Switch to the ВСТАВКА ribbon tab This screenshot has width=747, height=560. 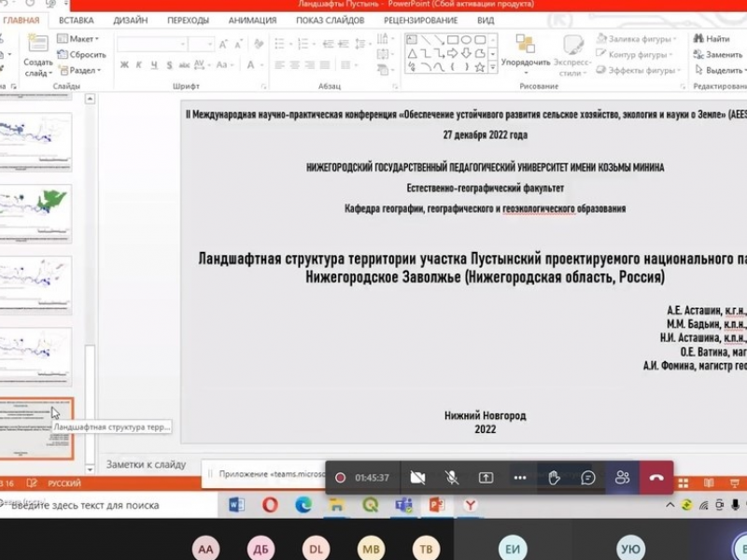76,20
